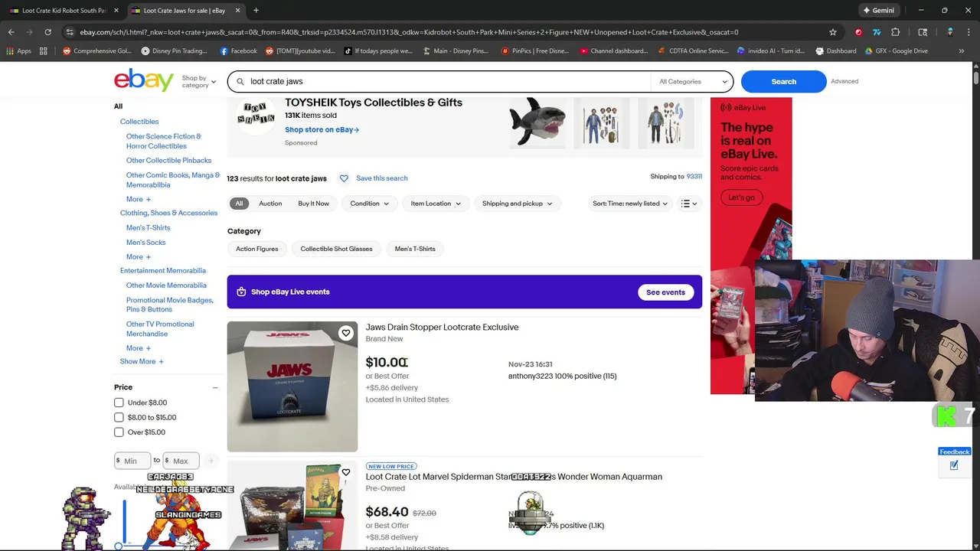Open Loot Crate Lot Marvel Spiderman listing
This screenshot has height=551, width=980.
coord(514,477)
